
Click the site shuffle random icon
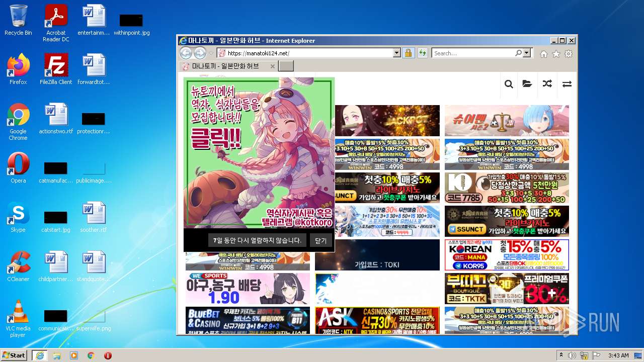click(x=547, y=84)
